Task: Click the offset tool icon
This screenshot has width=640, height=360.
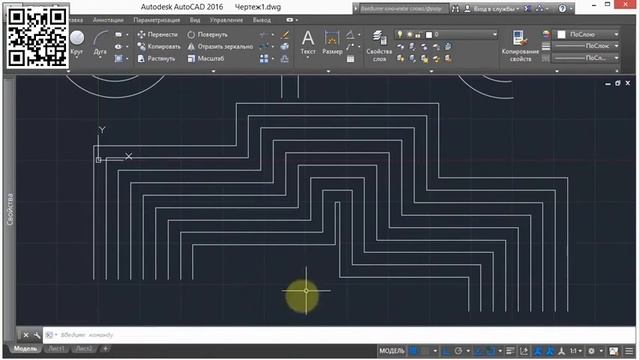Action: coord(284,59)
